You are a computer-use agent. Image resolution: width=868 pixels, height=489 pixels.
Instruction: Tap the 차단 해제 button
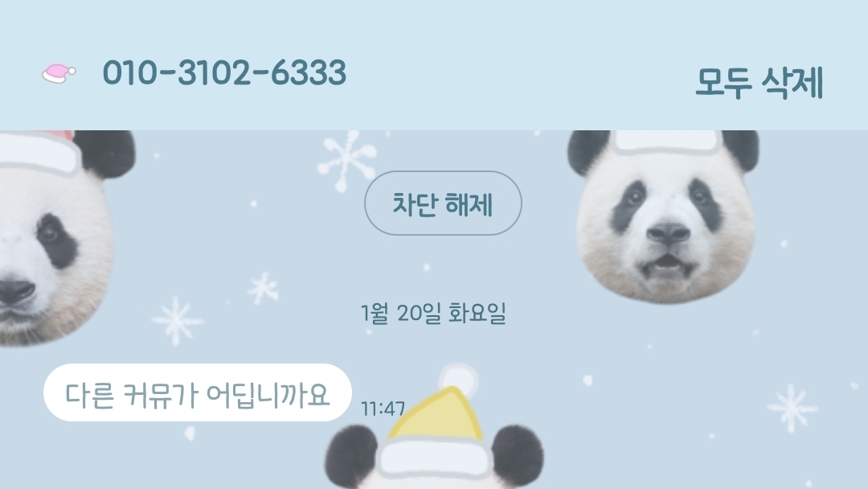(x=443, y=203)
